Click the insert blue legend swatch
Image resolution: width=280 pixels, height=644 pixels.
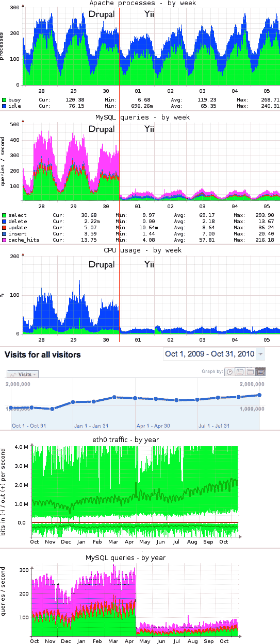pos(4,234)
